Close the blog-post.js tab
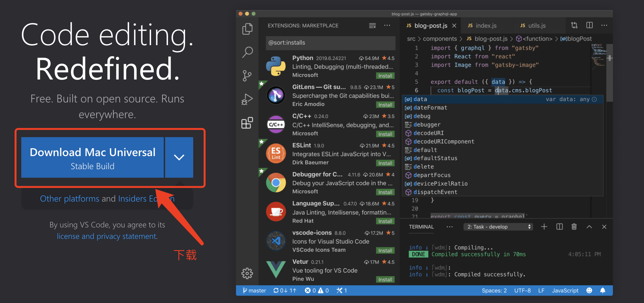The image size is (644, 303). [454, 26]
